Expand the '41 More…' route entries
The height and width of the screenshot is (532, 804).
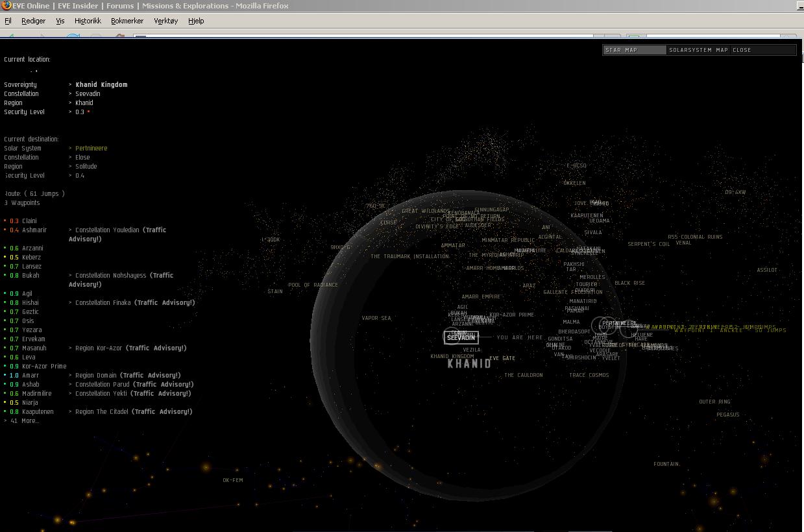pos(21,420)
